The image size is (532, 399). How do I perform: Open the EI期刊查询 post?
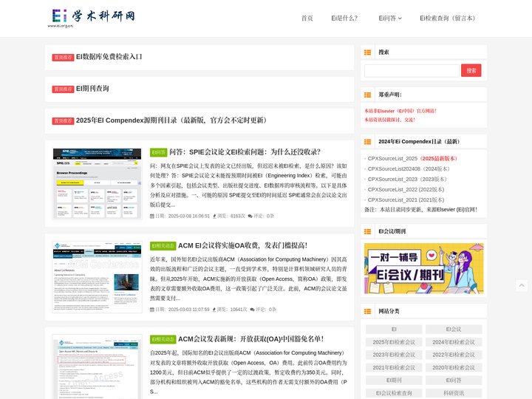[92, 89]
